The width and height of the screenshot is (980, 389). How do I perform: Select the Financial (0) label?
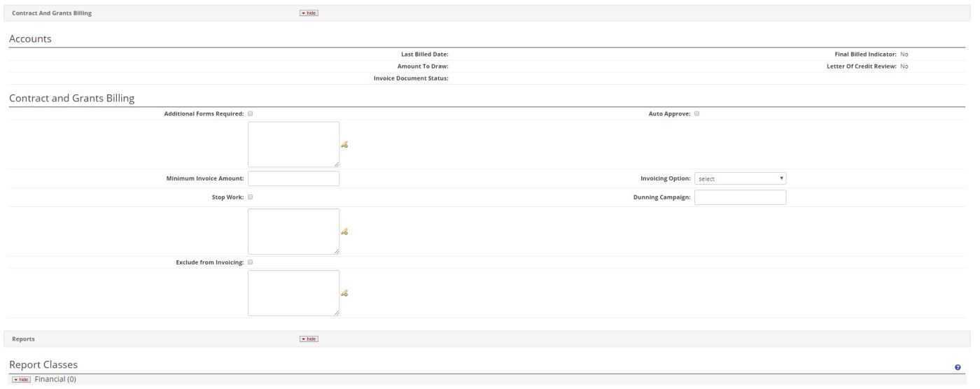pos(55,379)
